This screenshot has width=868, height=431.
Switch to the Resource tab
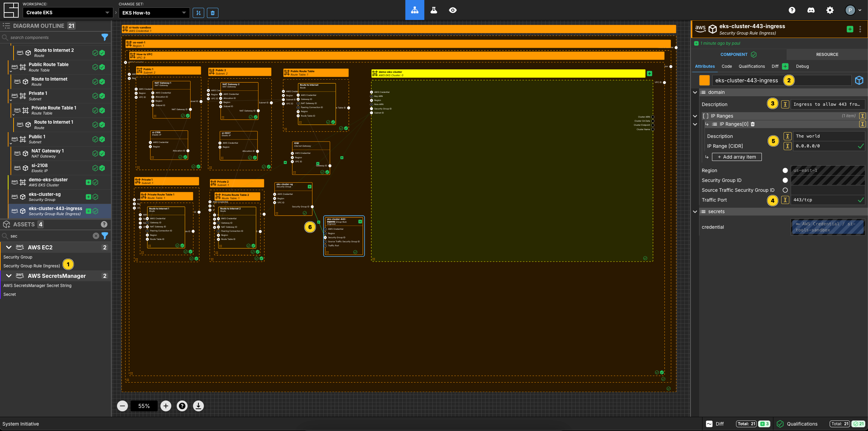827,54
